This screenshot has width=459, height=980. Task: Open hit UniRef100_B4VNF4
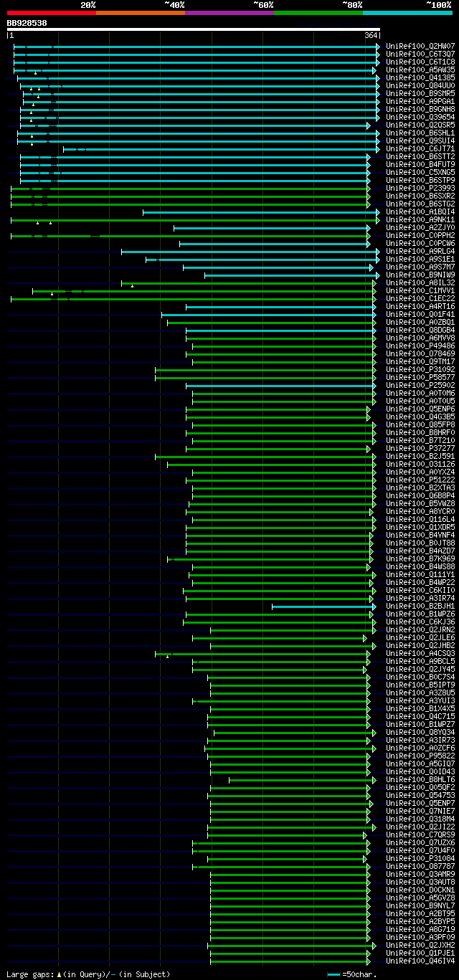(x=420, y=535)
